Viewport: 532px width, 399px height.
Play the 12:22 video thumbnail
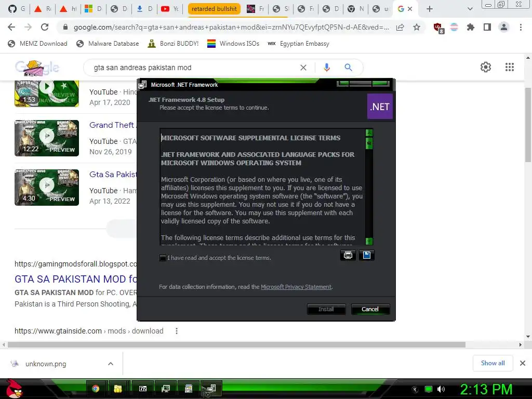point(47,138)
